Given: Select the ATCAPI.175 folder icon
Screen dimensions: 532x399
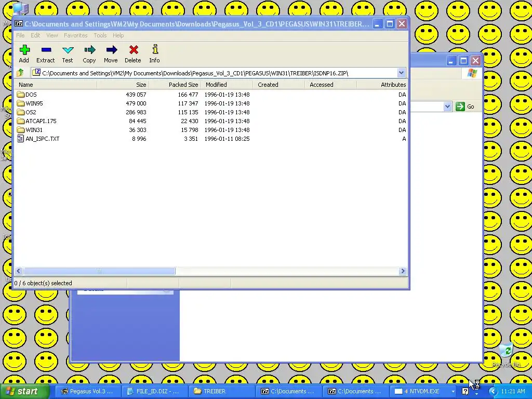Looking at the screenshot, I should tap(21, 121).
